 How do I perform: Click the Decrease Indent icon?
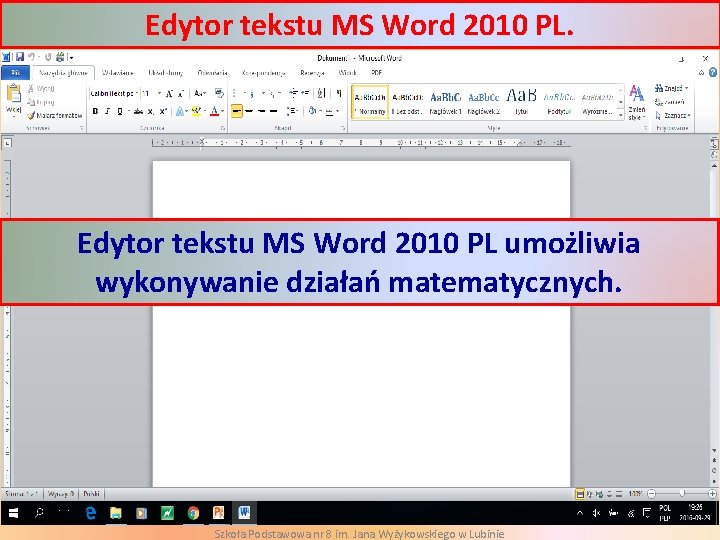pos(293,93)
